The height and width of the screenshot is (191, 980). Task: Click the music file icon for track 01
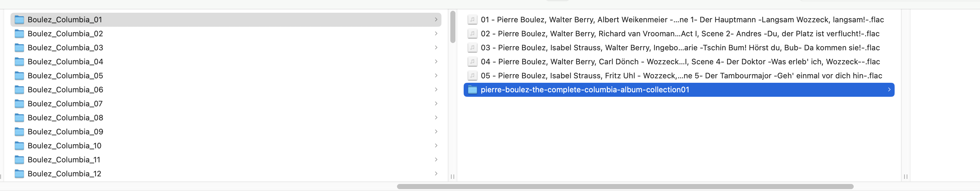472,19
